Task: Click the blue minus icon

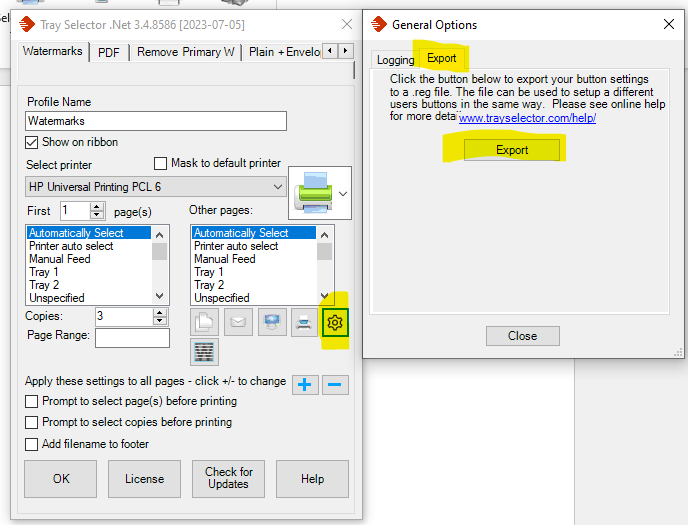Action: click(336, 384)
